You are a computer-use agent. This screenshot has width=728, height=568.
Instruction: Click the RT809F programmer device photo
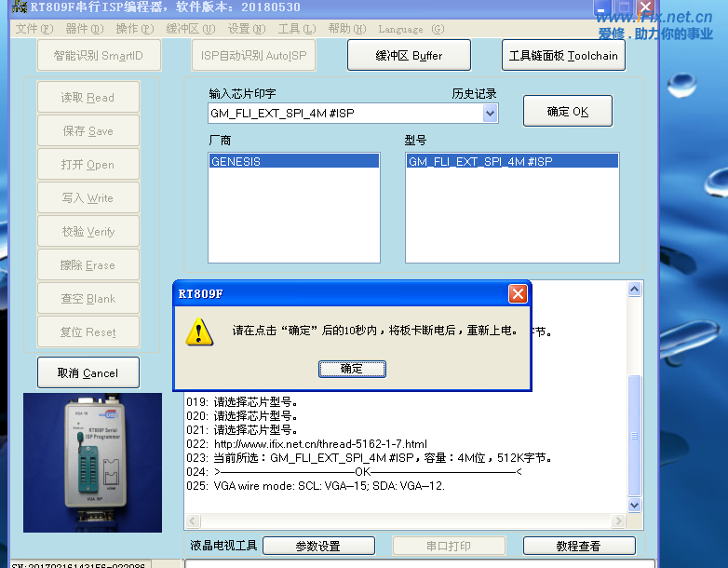click(92, 463)
